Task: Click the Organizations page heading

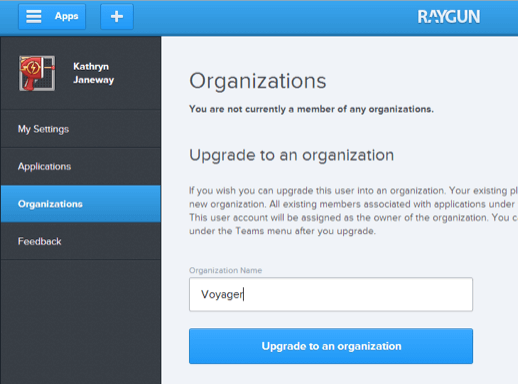Action: pos(258,81)
